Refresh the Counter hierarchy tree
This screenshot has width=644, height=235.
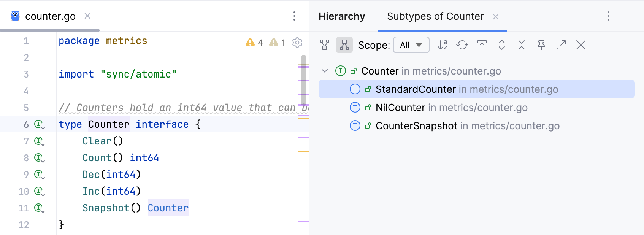click(462, 45)
